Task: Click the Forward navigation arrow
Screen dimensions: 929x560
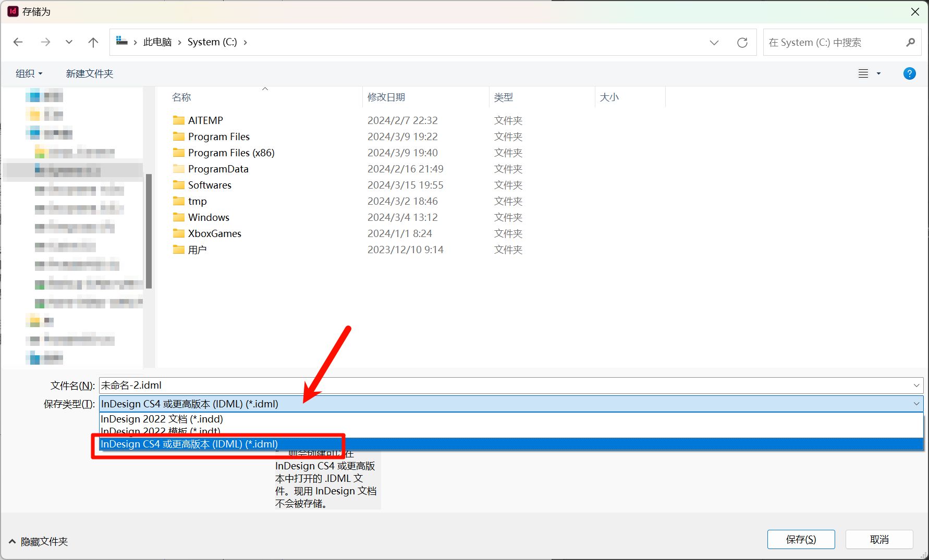Action: [x=46, y=42]
